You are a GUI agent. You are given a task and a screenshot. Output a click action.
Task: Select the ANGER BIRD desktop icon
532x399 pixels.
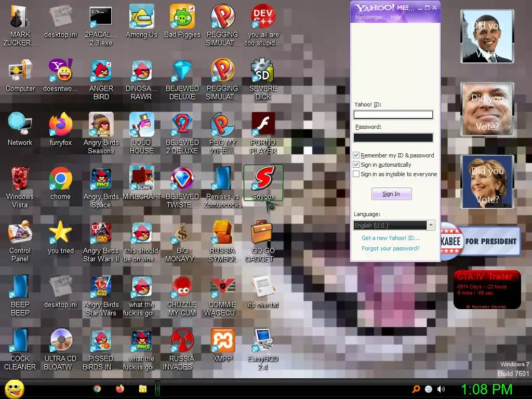101,79
